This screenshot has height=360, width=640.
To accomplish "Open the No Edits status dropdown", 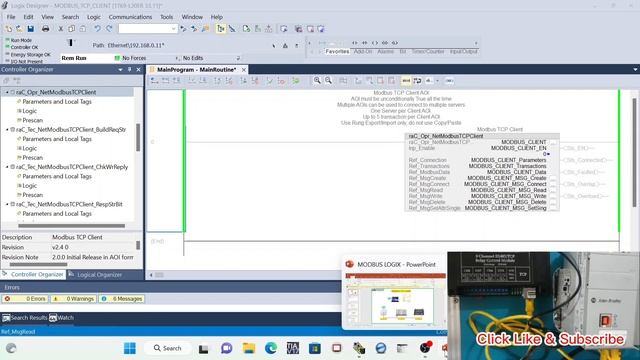I will pos(238,58).
